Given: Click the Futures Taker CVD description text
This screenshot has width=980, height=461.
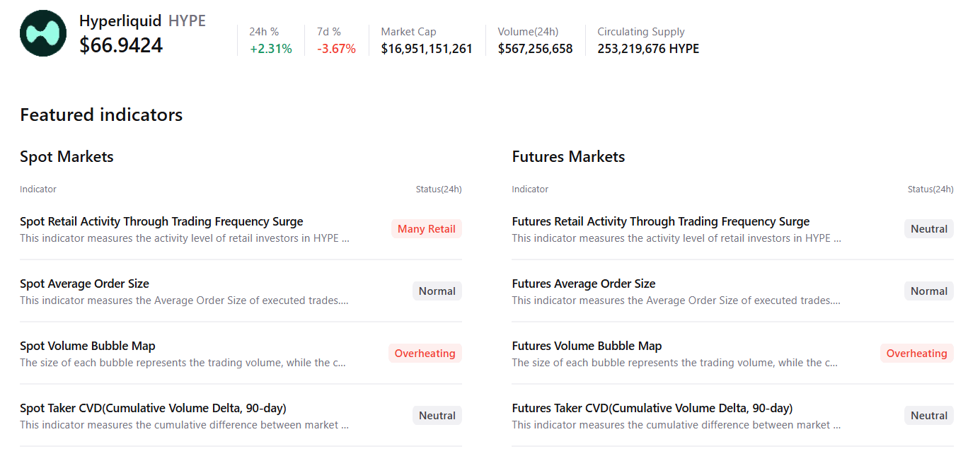Looking at the screenshot, I should coord(676,425).
